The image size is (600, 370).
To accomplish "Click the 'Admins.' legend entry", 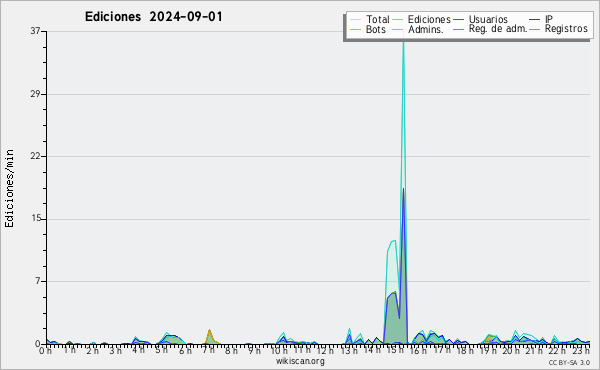I will click(425, 29).
